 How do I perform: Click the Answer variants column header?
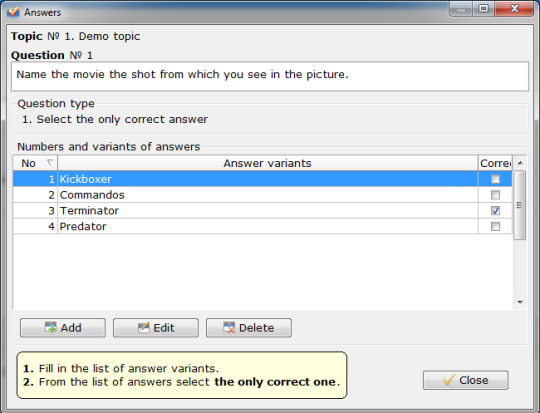[268, 163]
